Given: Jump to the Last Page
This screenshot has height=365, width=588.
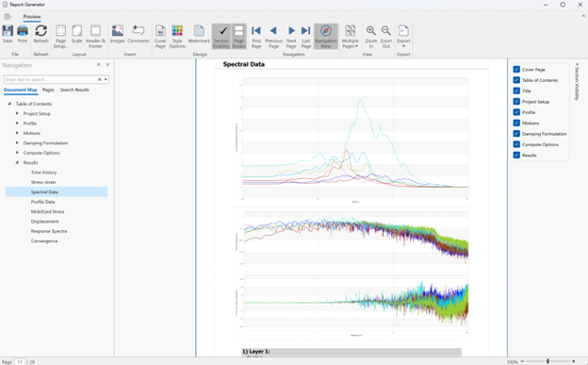Looking at the screenshot, I should click(x=306, y=37).
